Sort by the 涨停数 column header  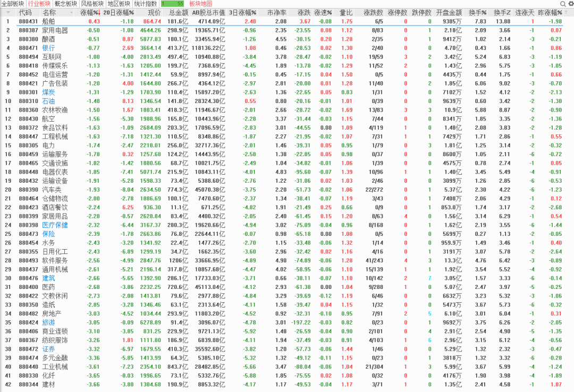point(397,12)
